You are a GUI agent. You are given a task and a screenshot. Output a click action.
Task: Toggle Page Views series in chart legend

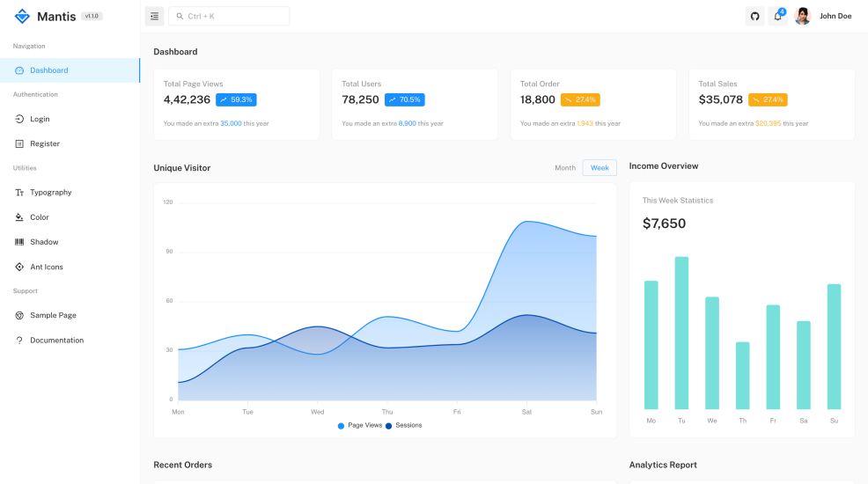[x=360, y=425]
